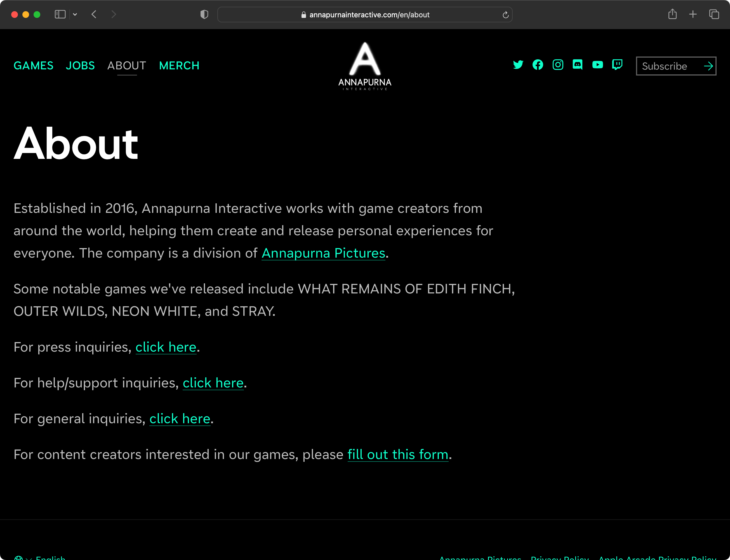This screenshot has width=730, height=560.
Task: Open the Instagram icon link
Action: 558,65
